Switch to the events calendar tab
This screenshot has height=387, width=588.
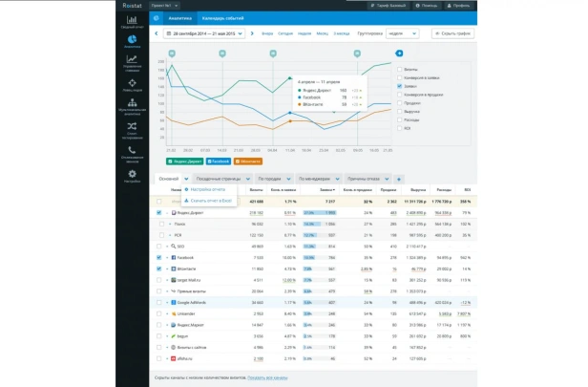click(222, 18)
